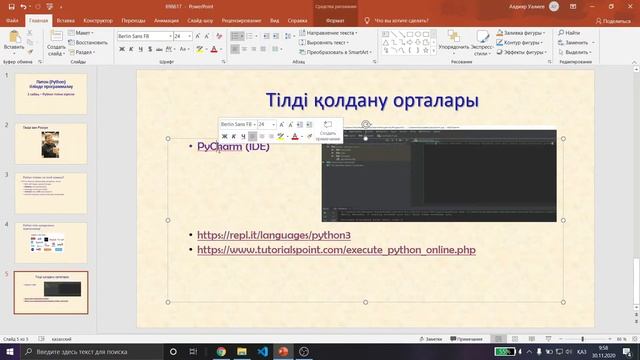
Task: Click the Выделить select button
Action: coord(575,52)
